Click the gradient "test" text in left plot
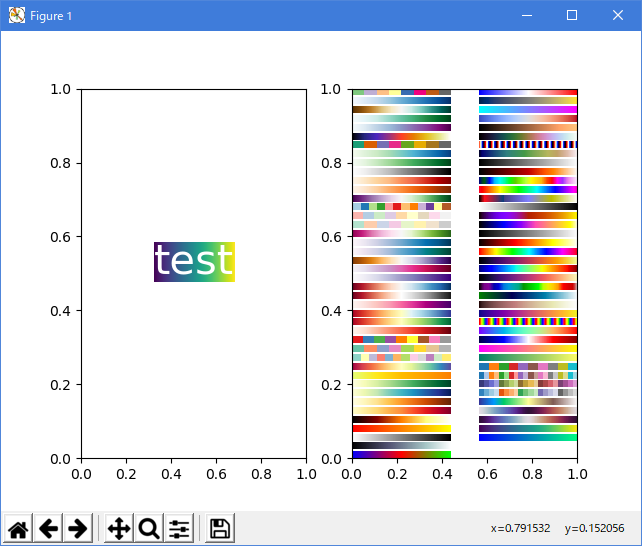This screenshot has width=642, height=546. pos(194,262)
